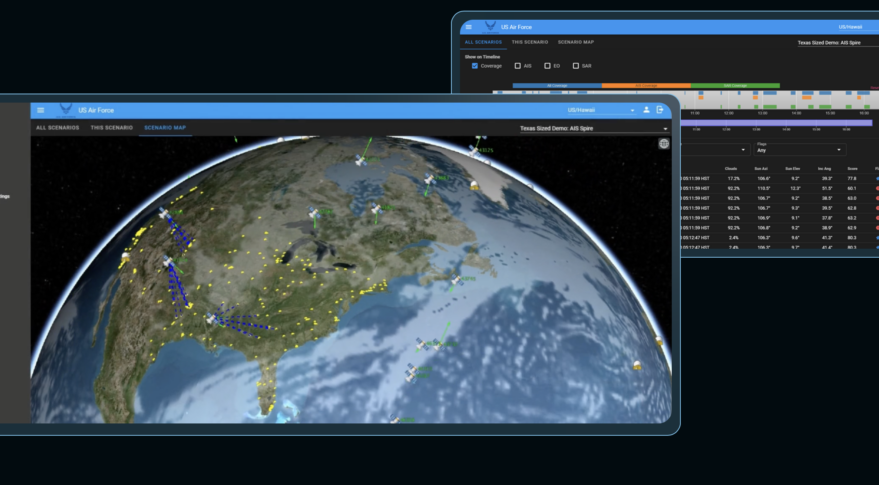Open the US/Hawaii timezone dropdown
This screenshot has height=485, width=879.
point(602,110)
